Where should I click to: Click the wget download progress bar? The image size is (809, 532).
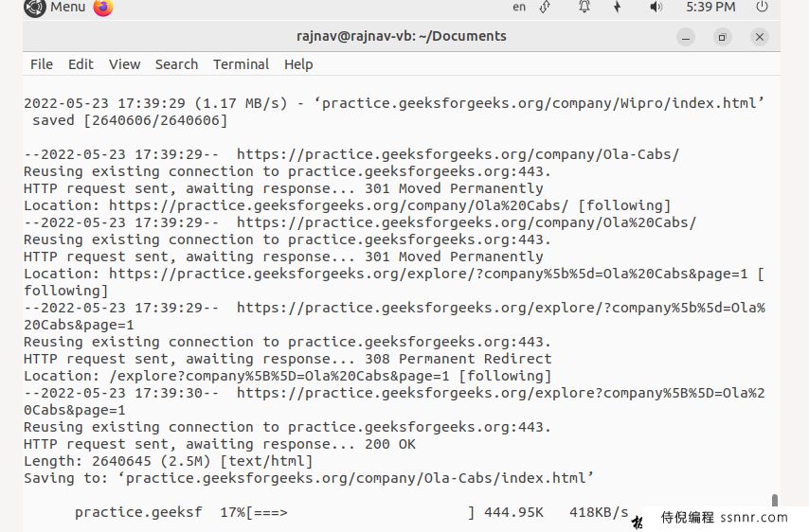pos(360,512)
